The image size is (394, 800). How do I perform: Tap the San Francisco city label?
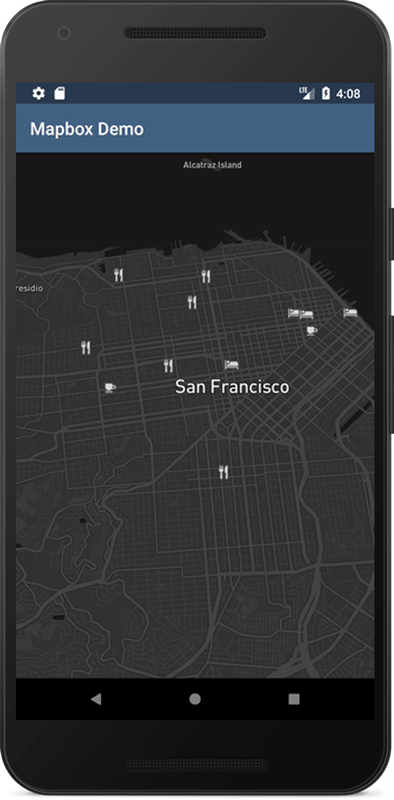(x=232, y=387)
